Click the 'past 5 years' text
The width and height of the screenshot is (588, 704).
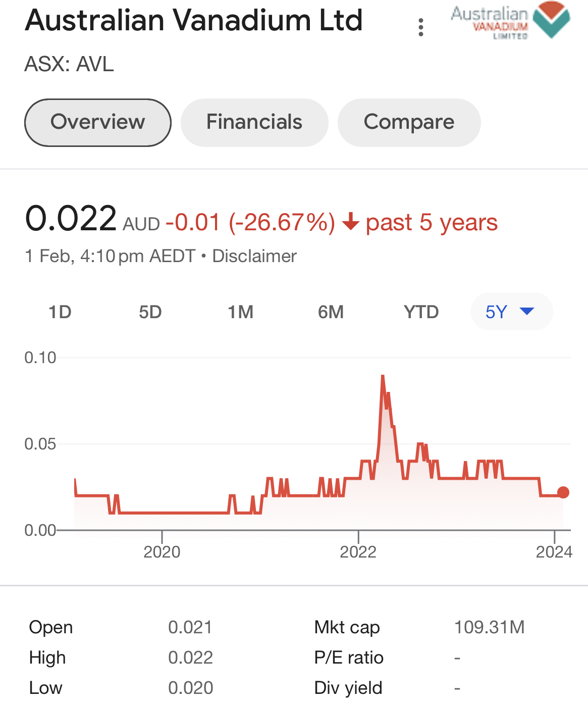pos(432,222)
